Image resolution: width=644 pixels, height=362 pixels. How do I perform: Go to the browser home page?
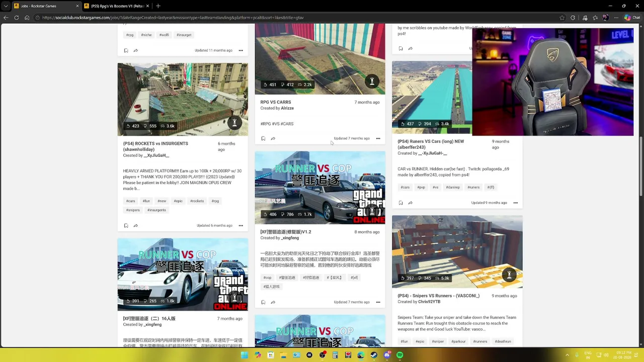point(27,18)
